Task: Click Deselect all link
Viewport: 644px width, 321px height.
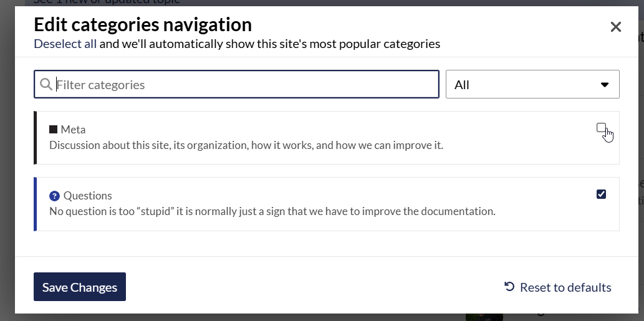Action: pyautogui.click(x=65, y=44)
